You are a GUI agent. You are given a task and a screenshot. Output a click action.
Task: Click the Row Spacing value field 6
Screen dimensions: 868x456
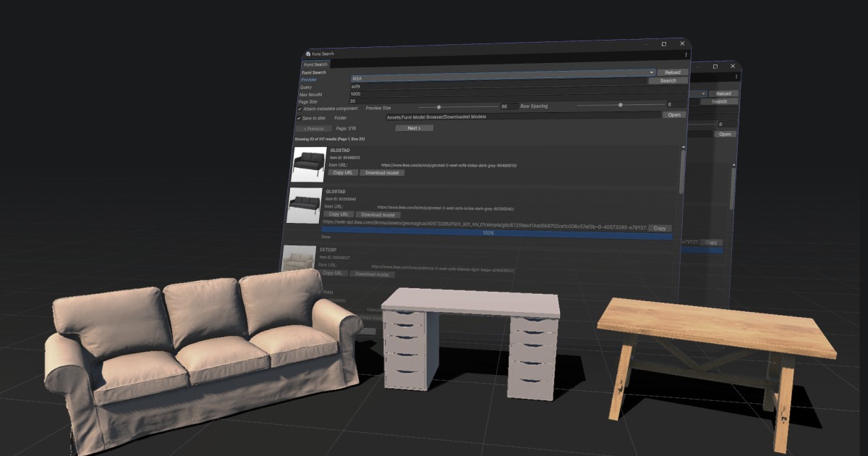[676, 104]
